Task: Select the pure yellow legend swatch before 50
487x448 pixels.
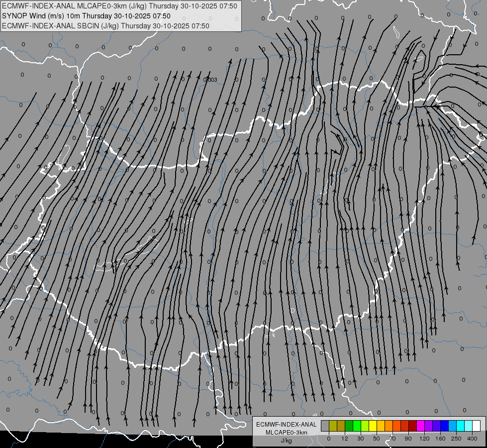Action: pos(373,426)
